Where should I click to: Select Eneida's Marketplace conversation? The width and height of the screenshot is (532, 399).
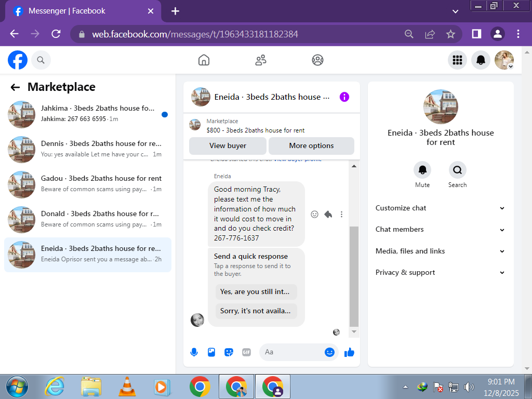(x=87, y=255)
